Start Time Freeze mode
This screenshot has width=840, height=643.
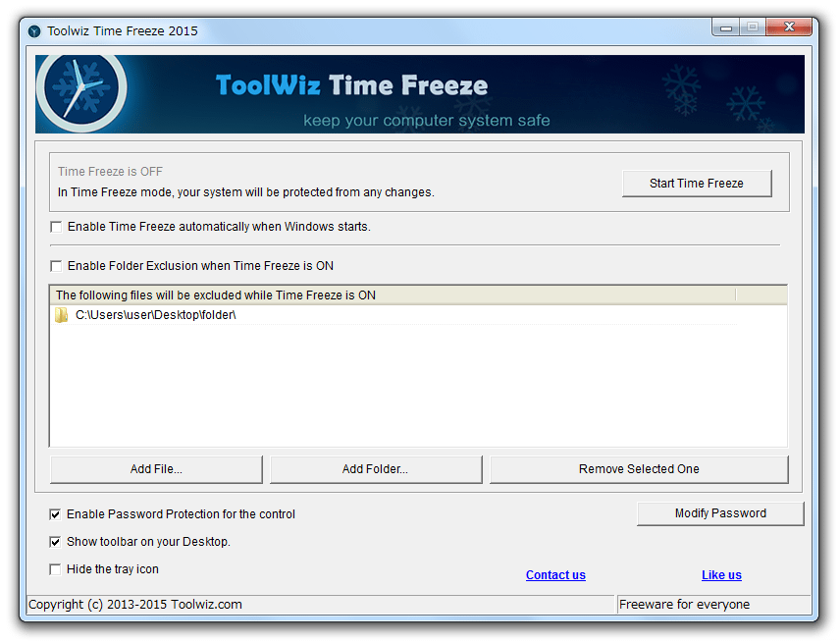(697, 184)
